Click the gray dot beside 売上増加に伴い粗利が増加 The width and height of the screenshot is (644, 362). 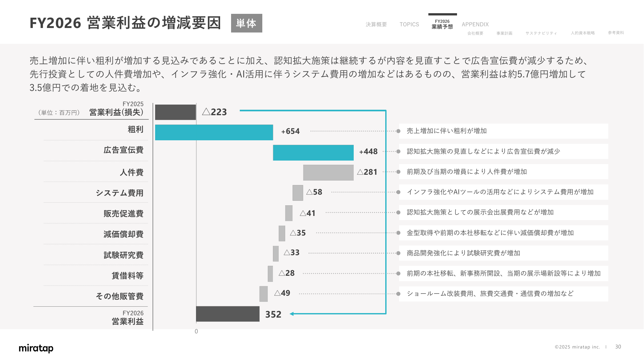point(398,131)
